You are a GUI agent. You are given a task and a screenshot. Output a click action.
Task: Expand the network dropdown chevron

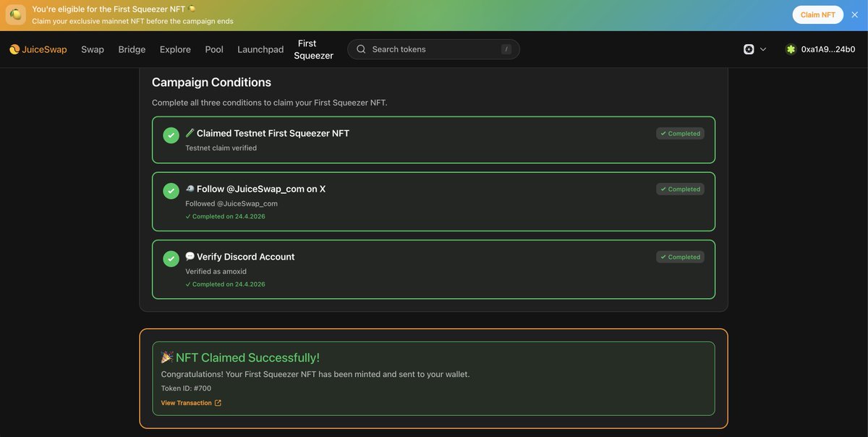[x=763, y=49]
